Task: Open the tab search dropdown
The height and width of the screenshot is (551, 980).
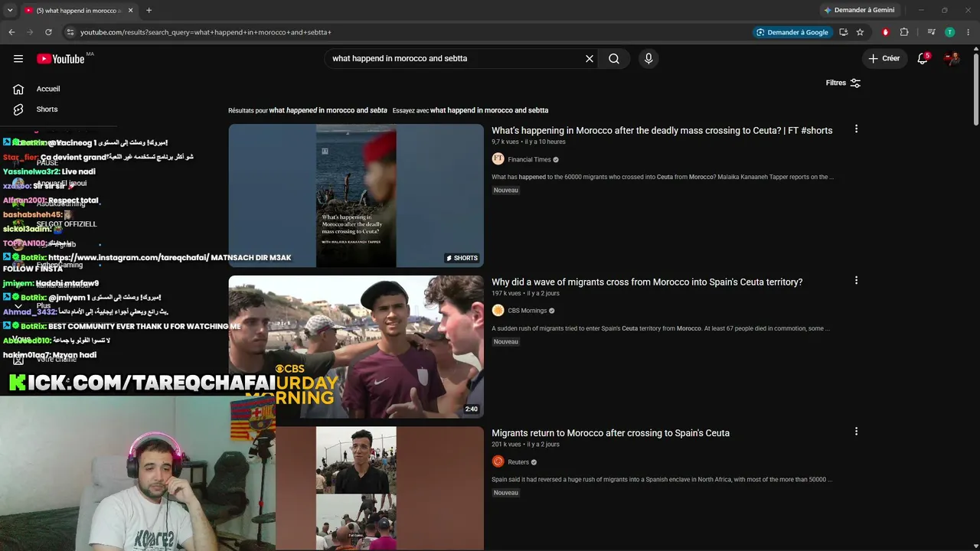Action: [10, 11]
